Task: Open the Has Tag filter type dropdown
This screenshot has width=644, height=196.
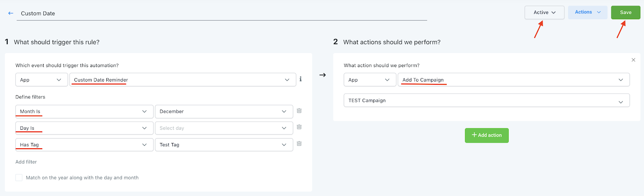Action: (x=84, y=145)
